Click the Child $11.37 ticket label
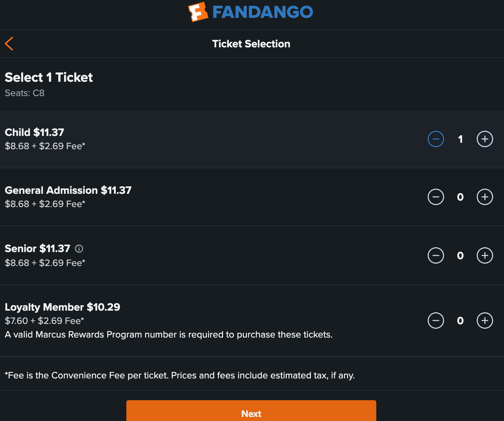The height and width of the screenshot is (421, 504). click(34, 132)
